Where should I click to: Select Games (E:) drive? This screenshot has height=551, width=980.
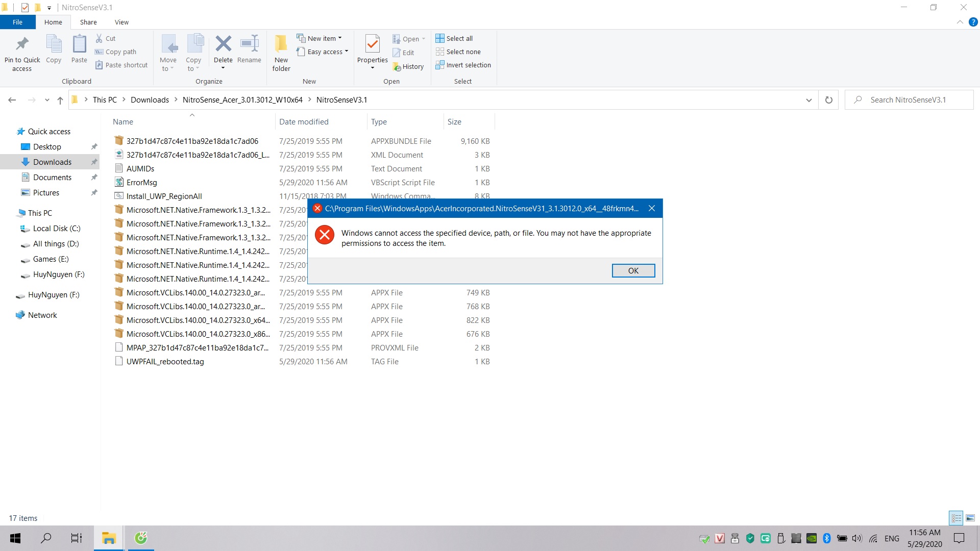[51, 259]
